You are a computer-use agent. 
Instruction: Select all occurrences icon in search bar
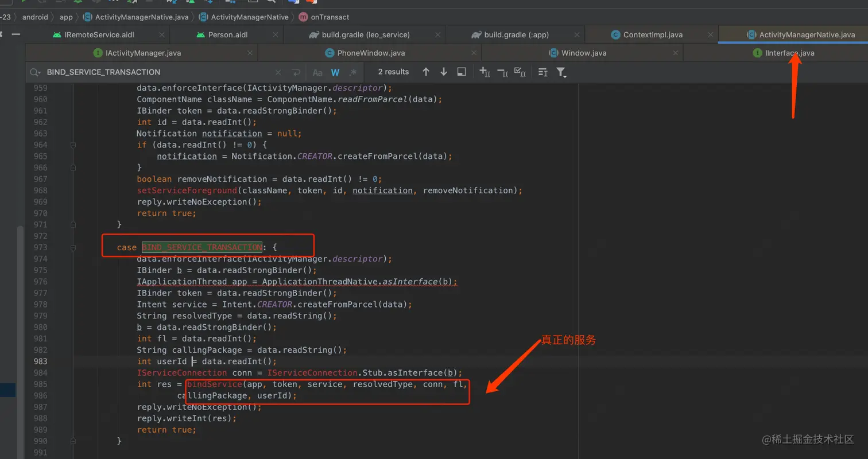pyautogui.click(x=520, y=72)
